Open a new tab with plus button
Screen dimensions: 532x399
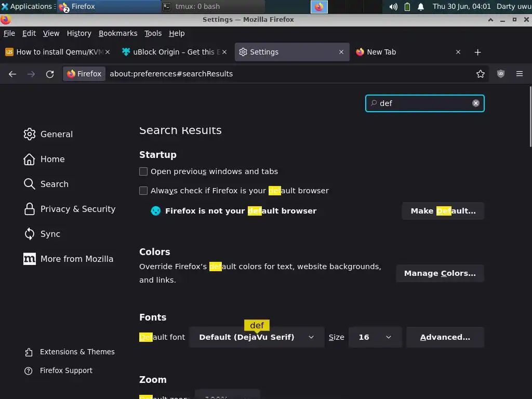[477, 52]
